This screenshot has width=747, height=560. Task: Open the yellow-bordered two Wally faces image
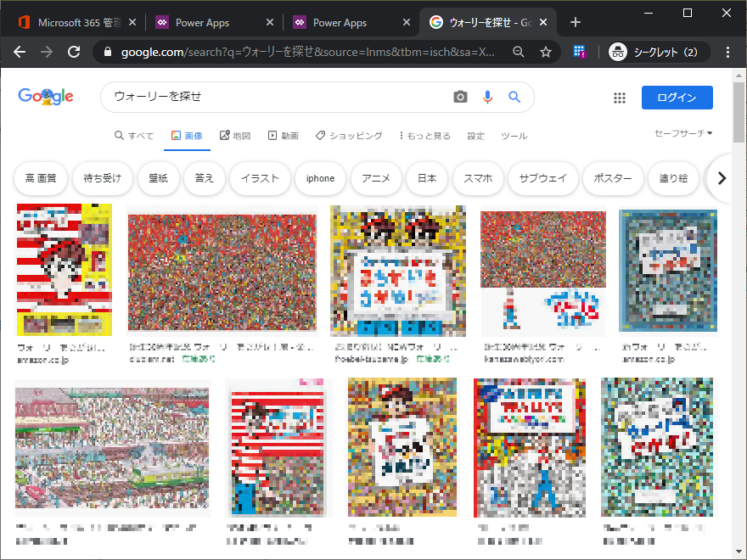click(398, 271)
